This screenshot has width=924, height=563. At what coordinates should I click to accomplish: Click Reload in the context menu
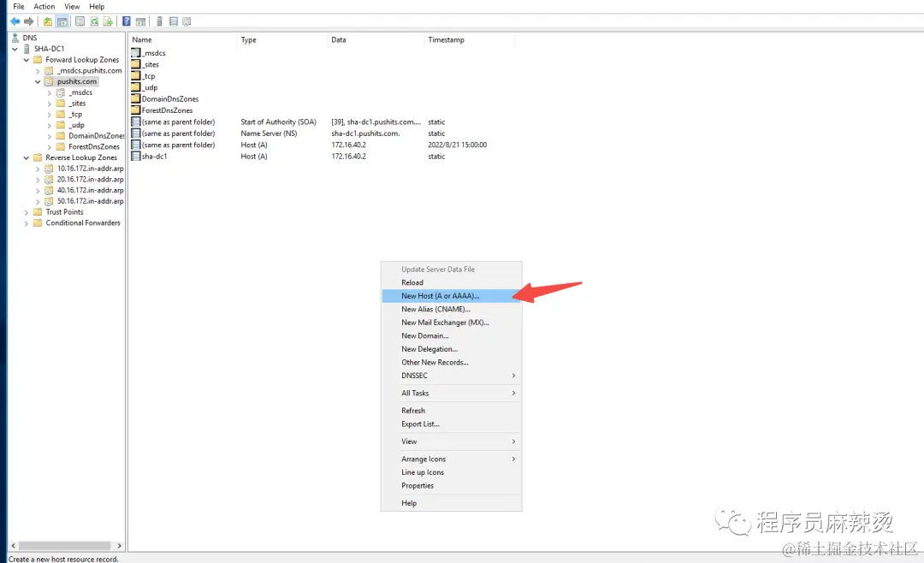coord(452,282)
